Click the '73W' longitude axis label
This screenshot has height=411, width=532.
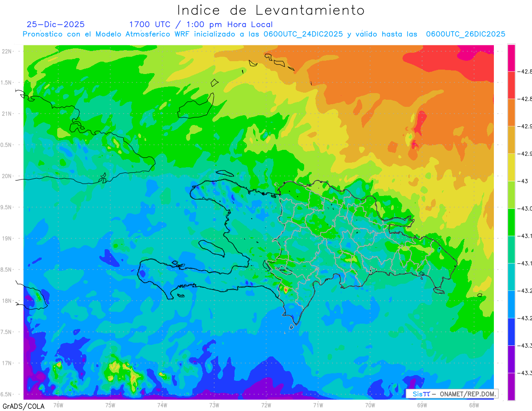coord(214,405)
